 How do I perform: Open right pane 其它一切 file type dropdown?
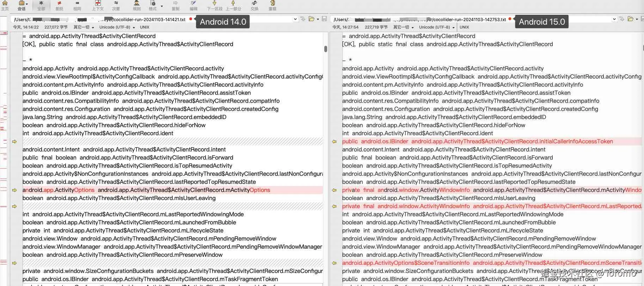click(x=403, y=27)
